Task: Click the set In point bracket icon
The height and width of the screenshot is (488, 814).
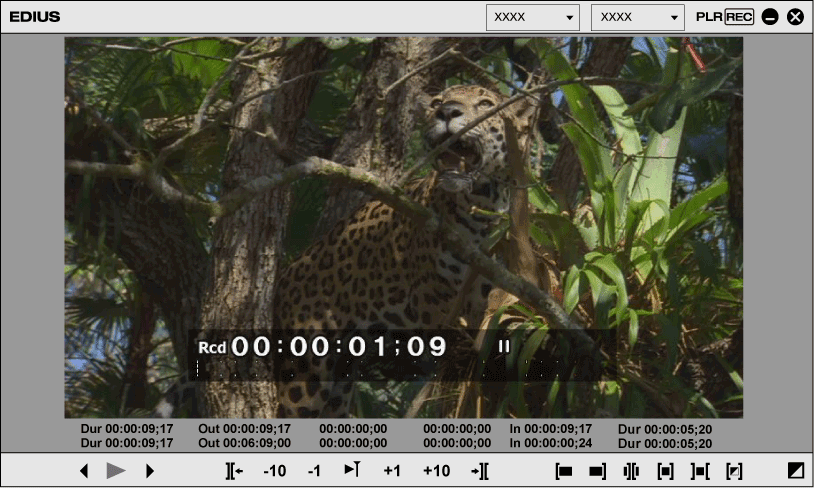Action: pos(565,471)
